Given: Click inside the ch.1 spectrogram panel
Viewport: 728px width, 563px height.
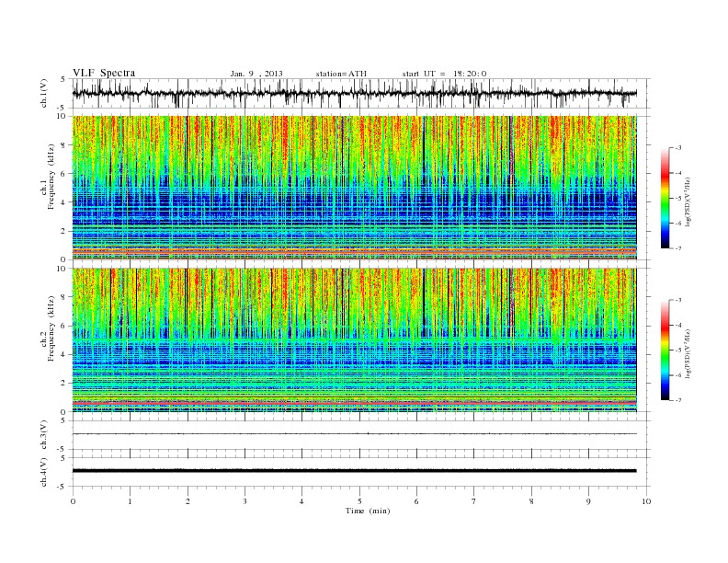Looking at the screenshot, I should 354,188.
